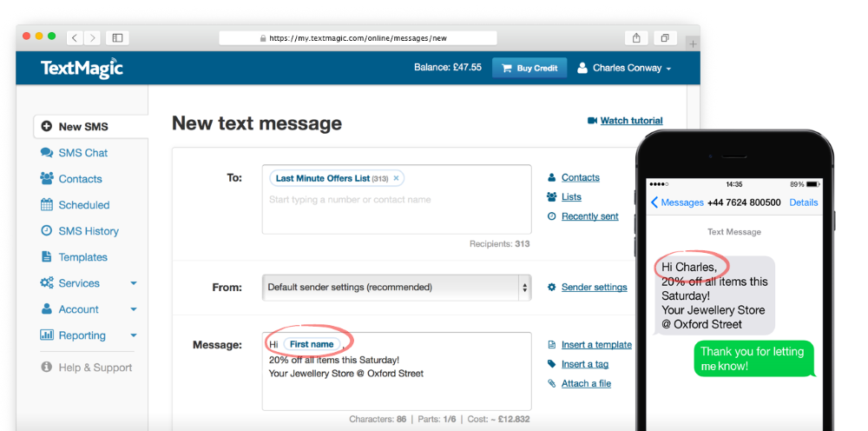Click the SMS History clock icon
This screenshot has width=868, height=431.
47,230
